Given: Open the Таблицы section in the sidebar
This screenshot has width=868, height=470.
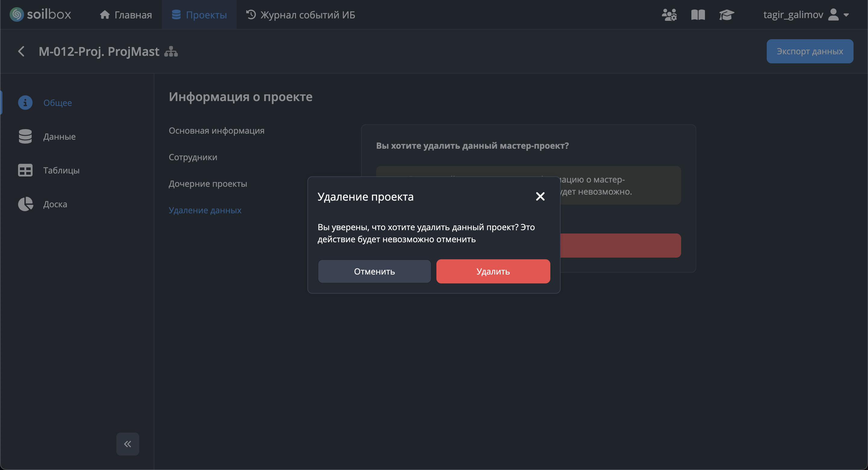Looking at the screenshot, I should (61, 170).
